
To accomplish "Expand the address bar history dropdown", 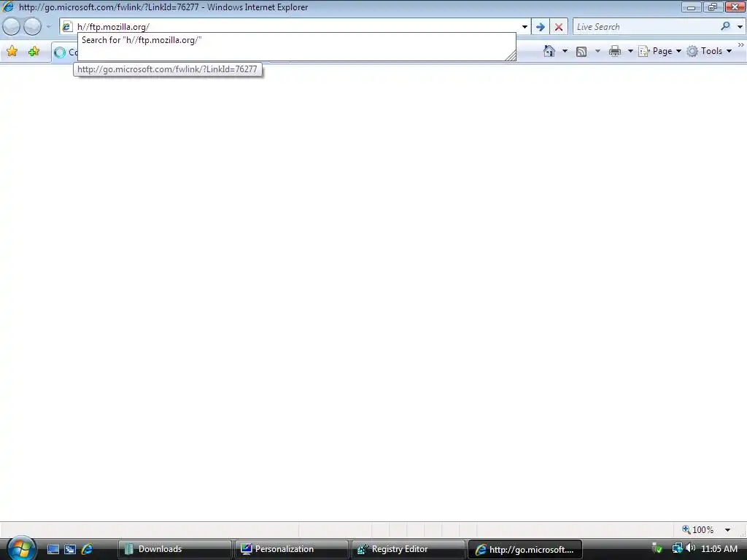I will point(525,27).
